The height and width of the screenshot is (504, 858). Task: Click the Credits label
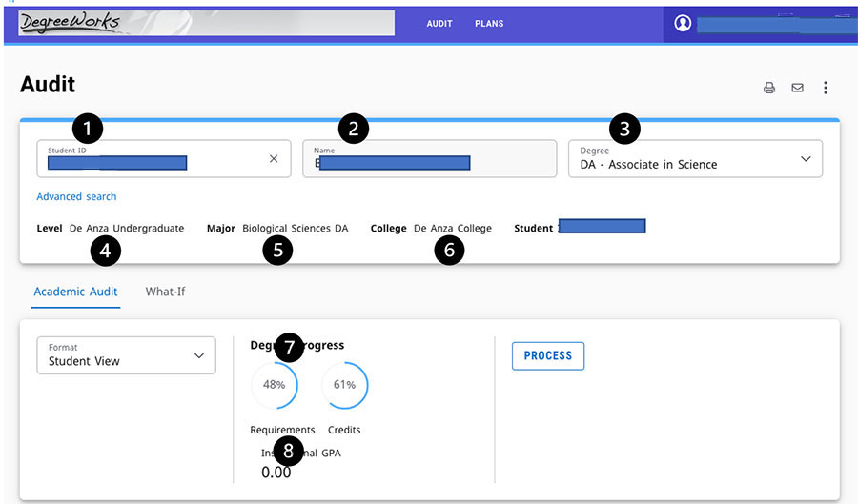344,430
